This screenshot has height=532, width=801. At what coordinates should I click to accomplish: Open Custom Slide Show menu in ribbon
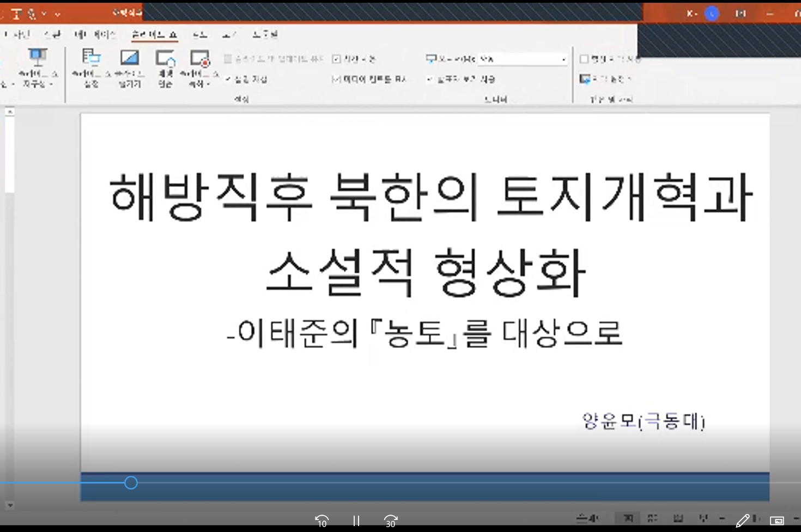click(38, 69)
